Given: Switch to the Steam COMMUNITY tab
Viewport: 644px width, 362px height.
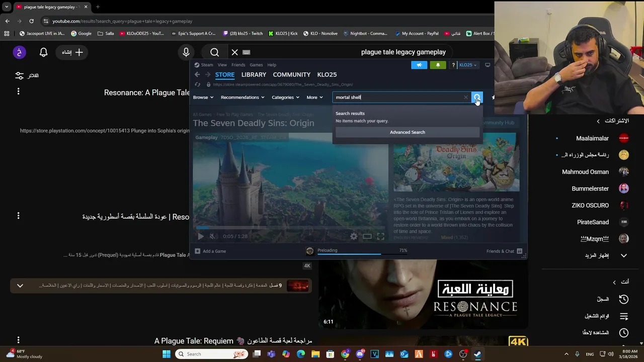Looking at the screenshot, I should tap(291, 74).
